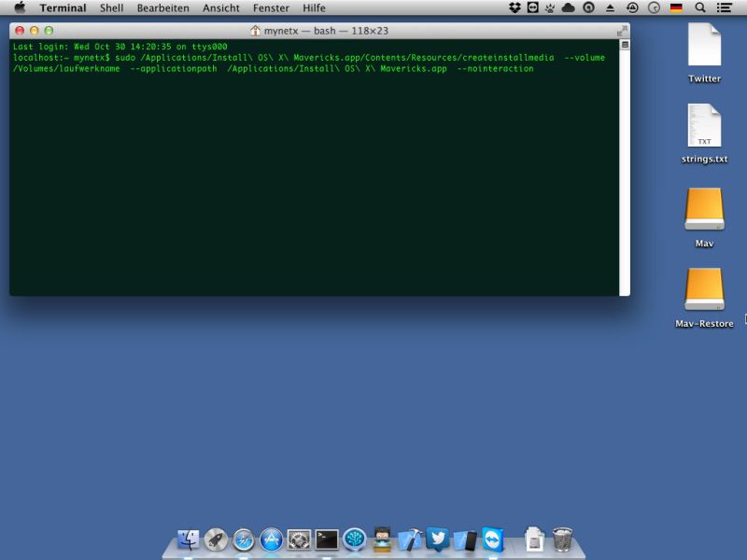This screenshot has width=747, height=560.
Task: Click the word "createinstallmedia" in the command
Action: [508, 58]
